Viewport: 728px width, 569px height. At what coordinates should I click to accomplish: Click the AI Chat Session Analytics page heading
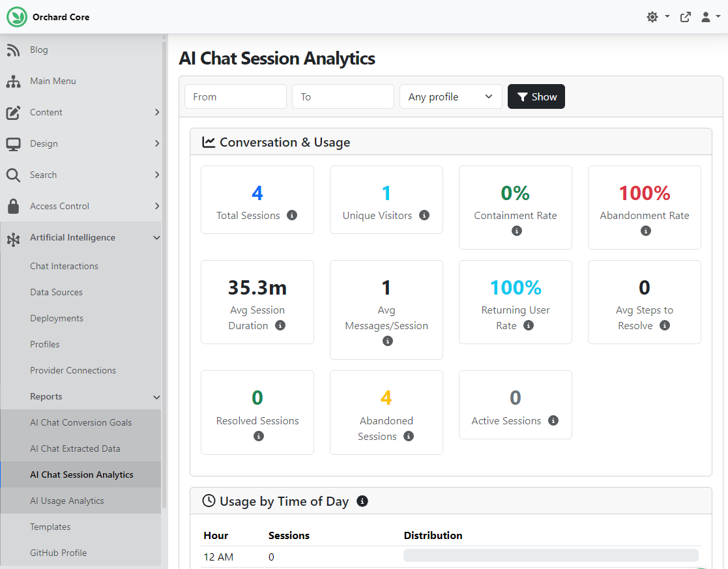point(277,59)
